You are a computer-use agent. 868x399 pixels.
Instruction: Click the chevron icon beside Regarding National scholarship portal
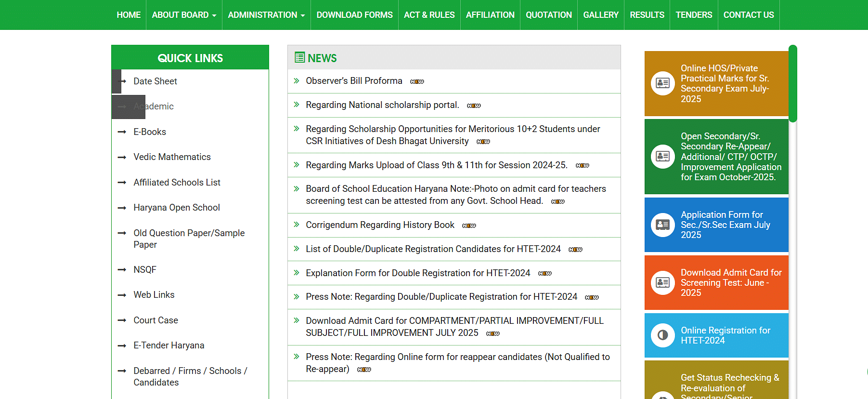297,105
